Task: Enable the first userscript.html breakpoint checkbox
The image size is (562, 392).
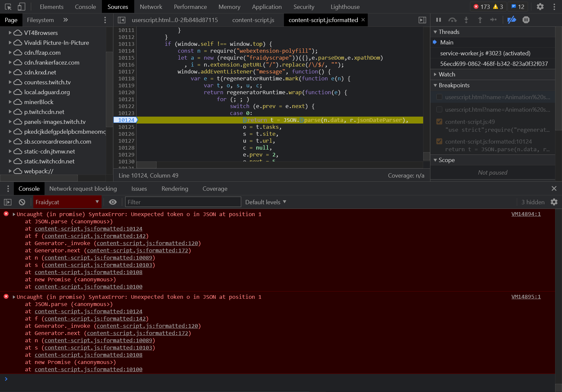Action: click(439, 97)
